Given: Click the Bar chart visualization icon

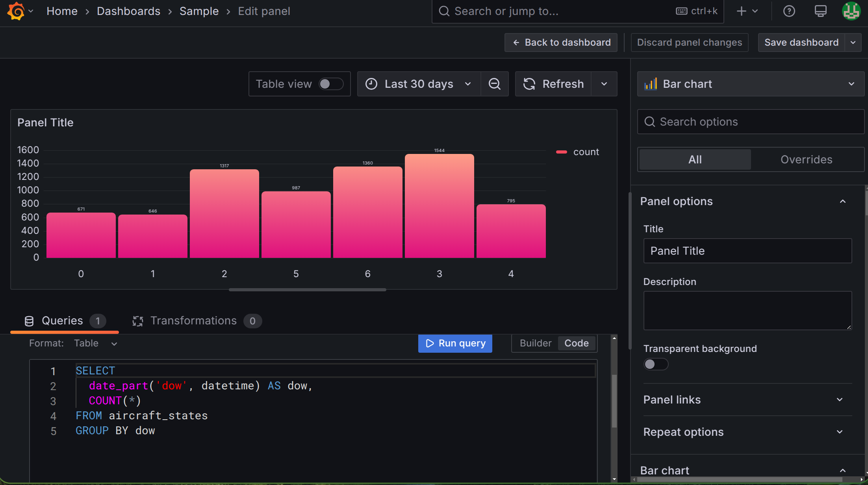Looking at the screenshot, I should click(x=651, y=84).
